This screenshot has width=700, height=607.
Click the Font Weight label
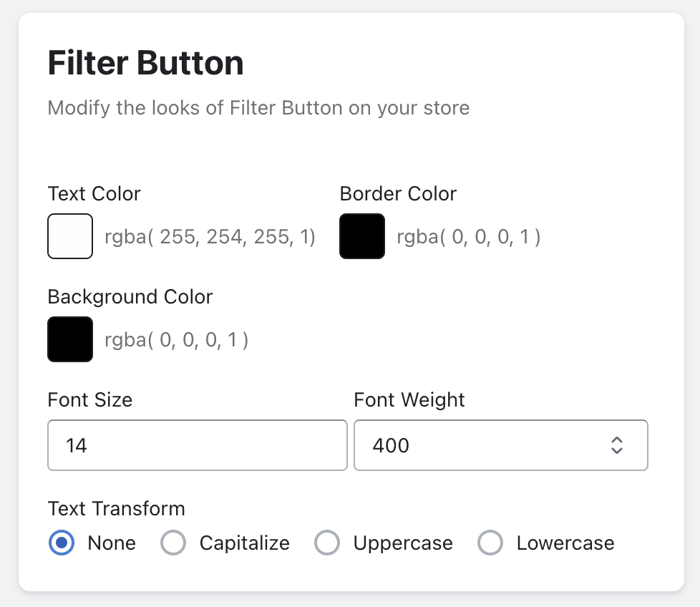point(409,399)
